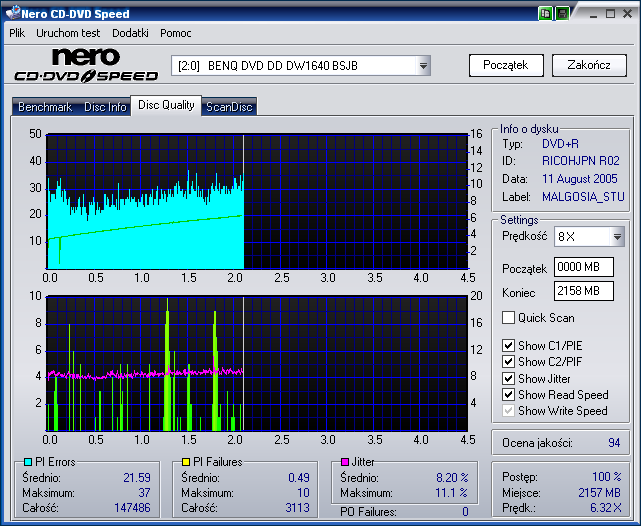Toggle Show Read Speed checkbox
Screen dimensions: 641x526
tap(508, 394)
